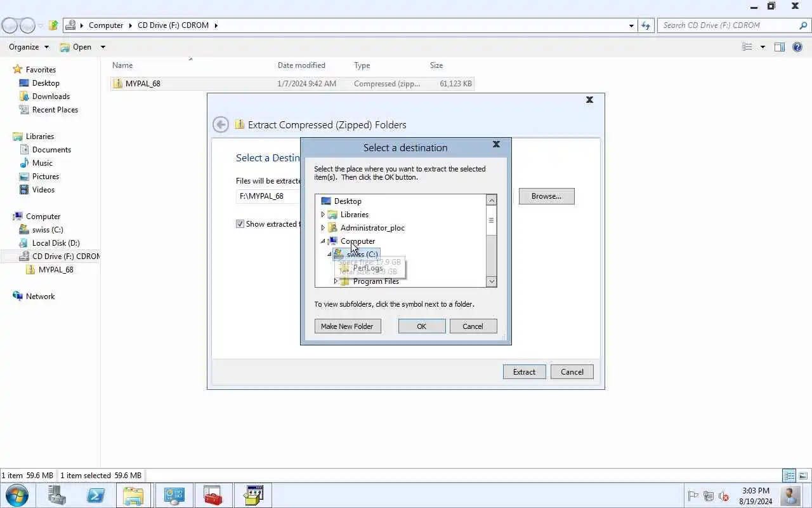Click the Explorer back navigation arrow
Image resolution: width=812 pixels, height=508 pixels.
pos(10,25)
